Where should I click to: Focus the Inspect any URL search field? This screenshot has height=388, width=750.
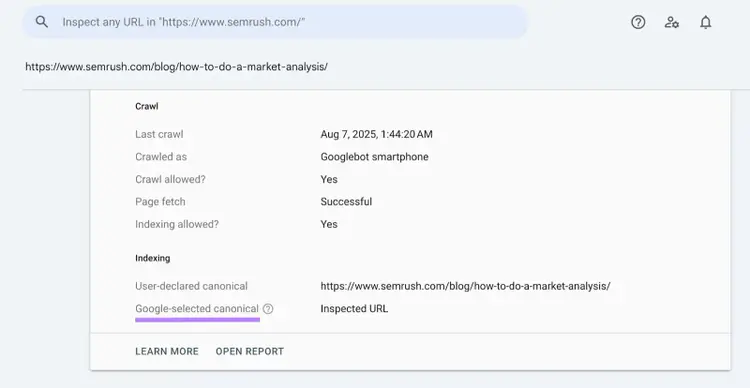[x=276, y=22]
